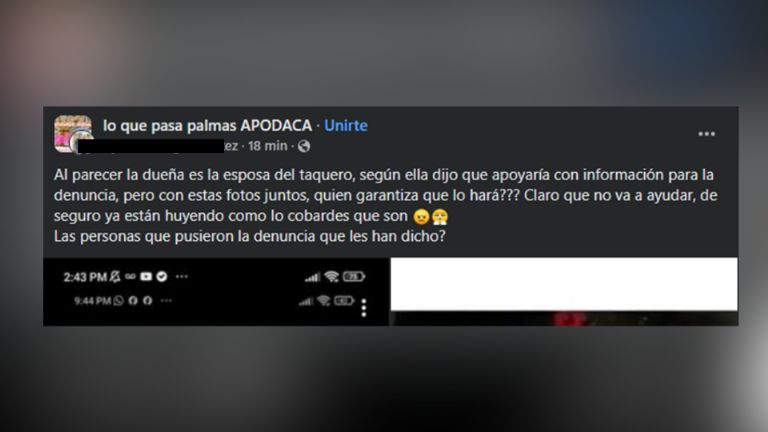Image resolution: width=768 pixels, height=432 pixels.
Task: Click the voicemail icon in status bar
Action: (x=130, y=277)
